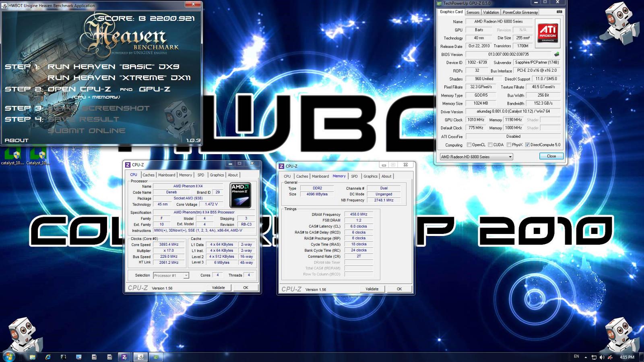This screenshot has width=644, height=362.
Task: Click the GPU Clock field 1010 MHz
Action: point(476,120)
